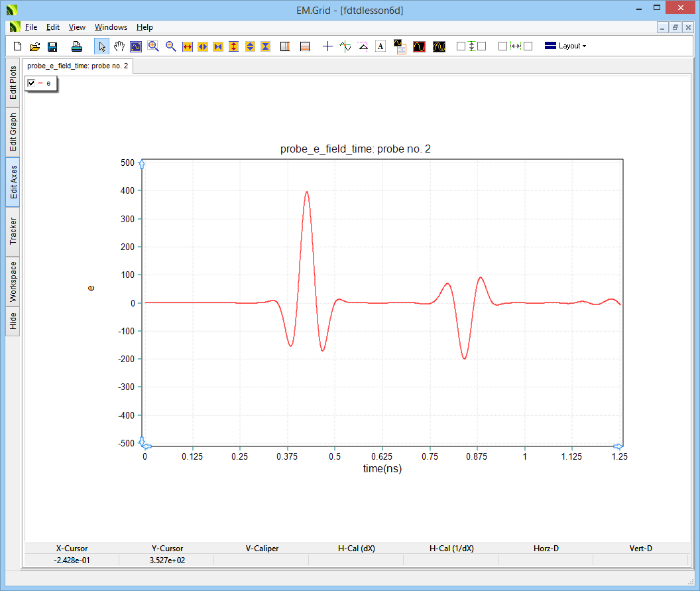Expand the Tracker side panel
Viewport: 700px width, 591px height.
pyautogui.click(x=13, y=231)
